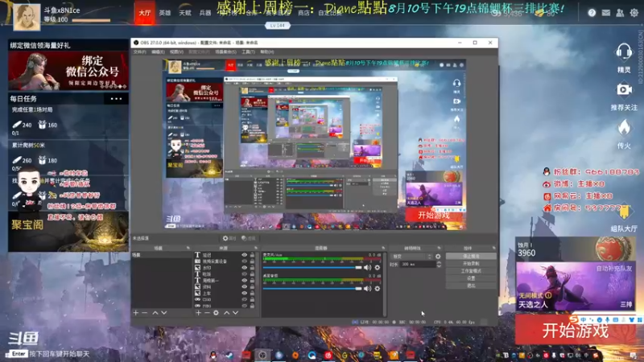Open source 属性 toolbar button

(x=229, y=238)
